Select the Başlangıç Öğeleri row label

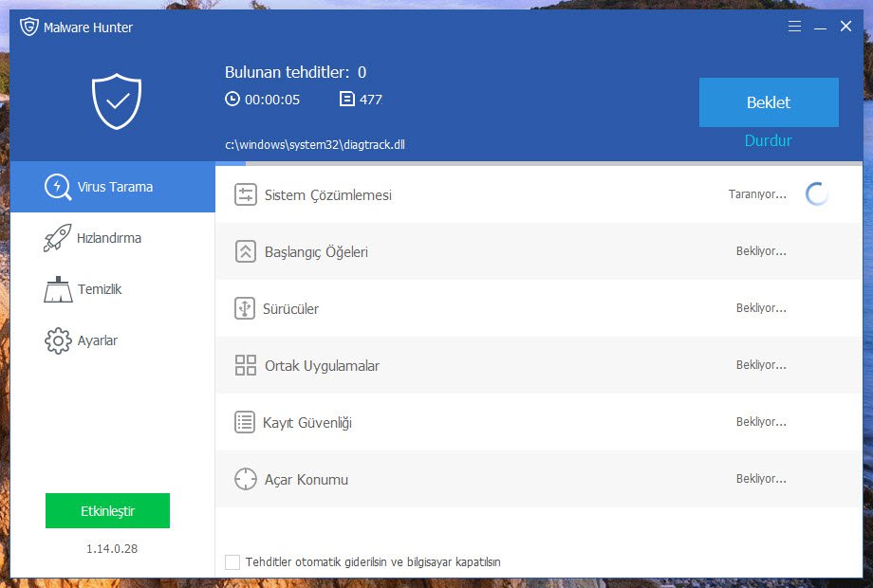click(316, 252)
